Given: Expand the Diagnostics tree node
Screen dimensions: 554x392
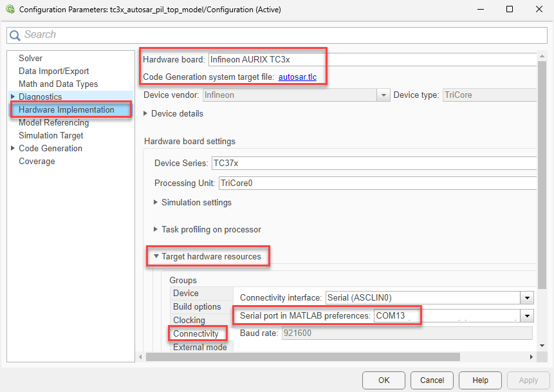Looking at the screenshot, I should pyautogui.click(x=12, y=97).
